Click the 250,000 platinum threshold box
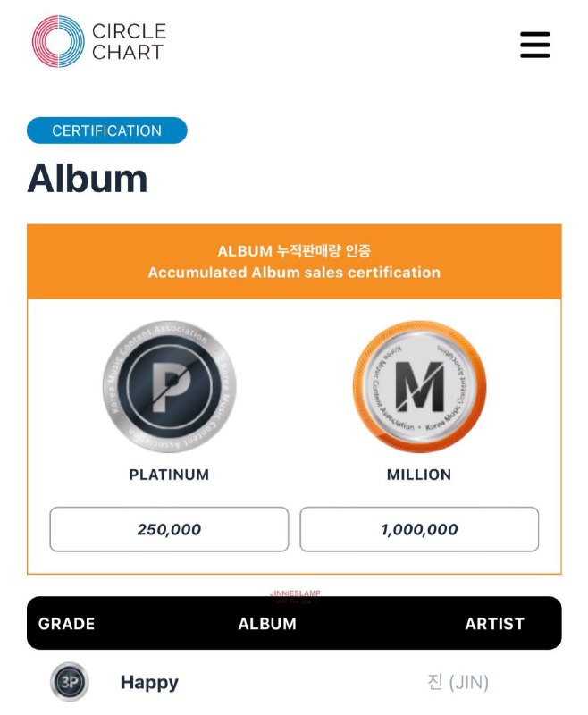588x715 pixels. click(169, 529)
